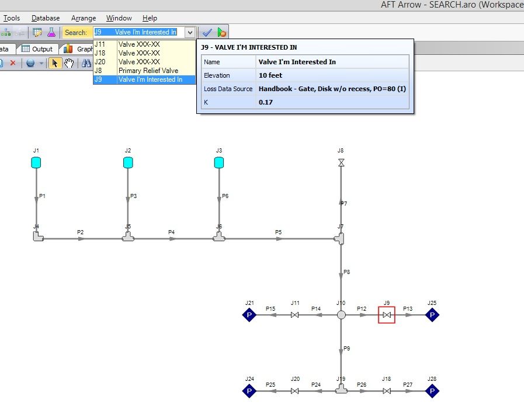Open the Arrange menu

(84, 18)
